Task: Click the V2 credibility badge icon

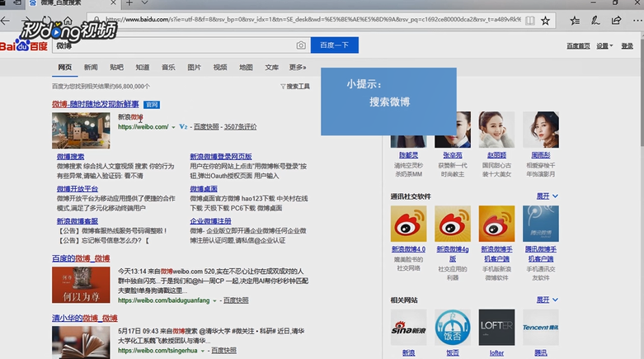Action: [183, 126]
